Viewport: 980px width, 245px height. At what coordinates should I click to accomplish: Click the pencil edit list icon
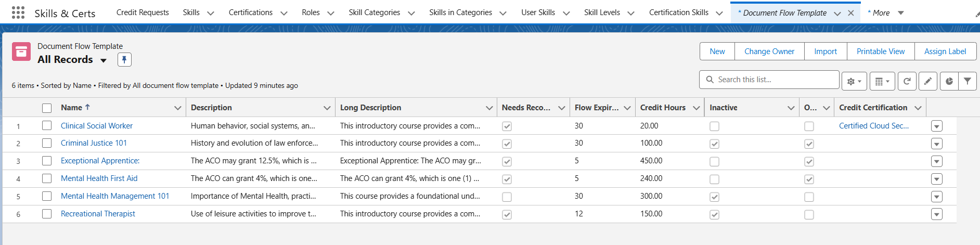pyautogui.click(x=927, y=81)
